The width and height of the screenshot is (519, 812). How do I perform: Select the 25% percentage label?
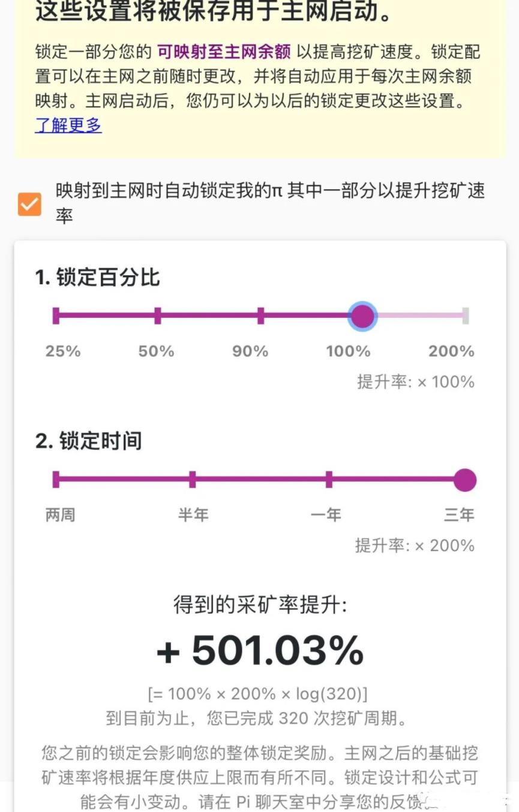(x=63, y=351)
